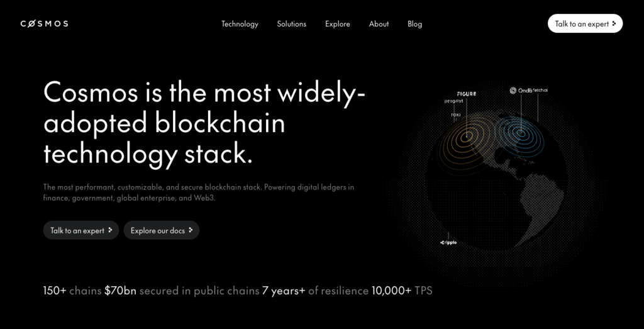This screenshot has height=329, width=644.
Task: Open the About menu item
Action: (x=379, y=24)
